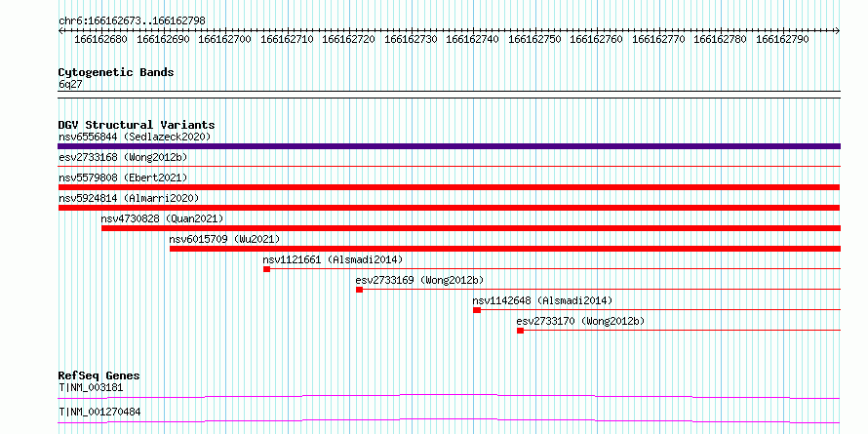Open variant label nsv5579808 (Ebert2021)
Viewport: 868px width, 434px height.
(x=123, y=178)
